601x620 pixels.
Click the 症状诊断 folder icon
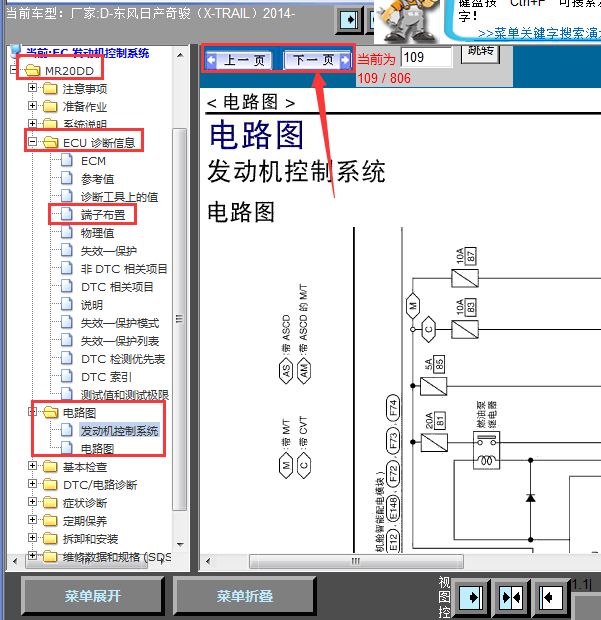tap(50, 503)
